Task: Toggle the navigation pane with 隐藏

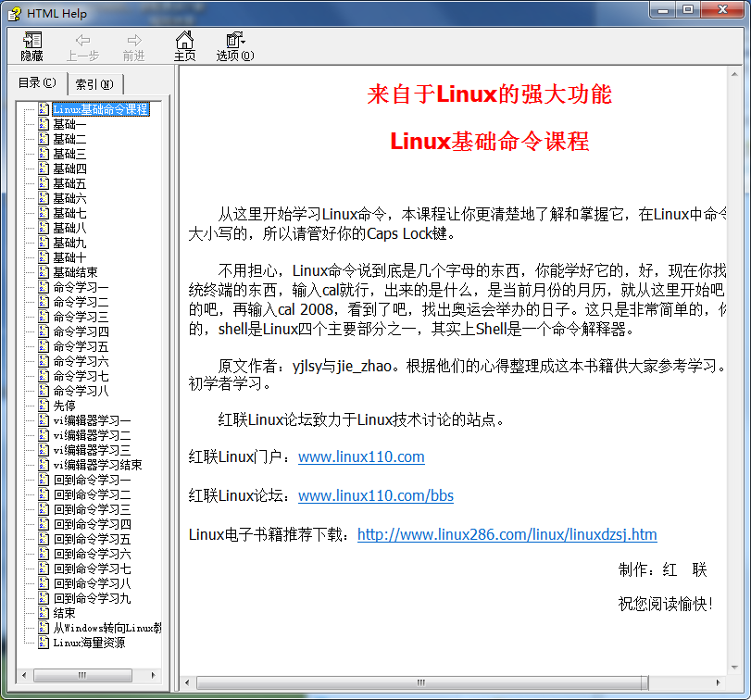Action: pyautogui.click(x=31, y=45)
